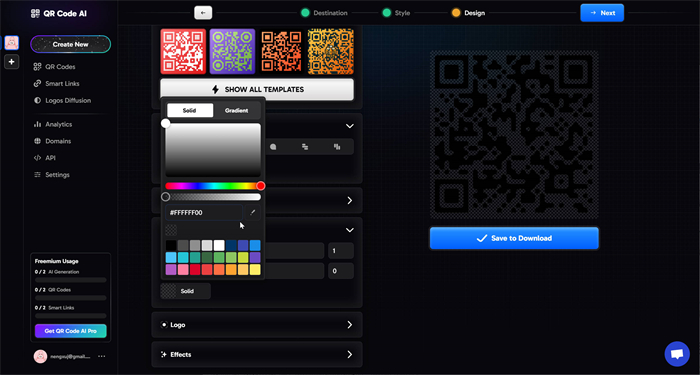Choose the red and white QR template

[x=183, y=51]
